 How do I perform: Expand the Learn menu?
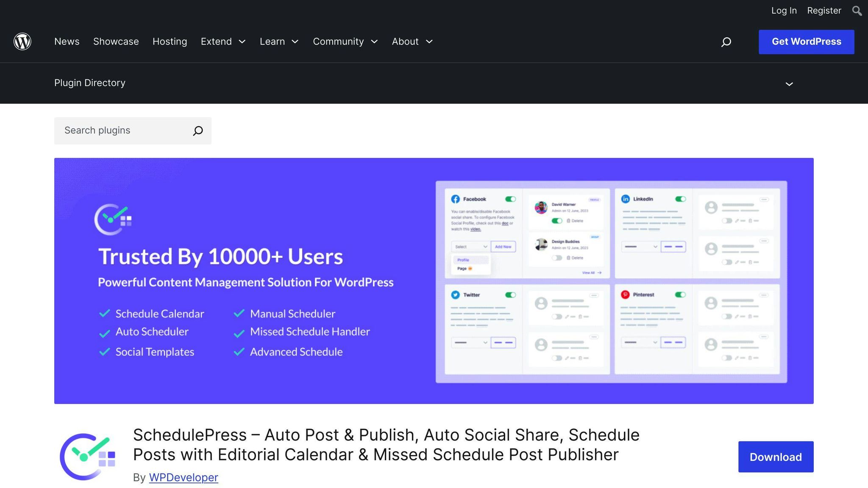(x=279, y=42)
